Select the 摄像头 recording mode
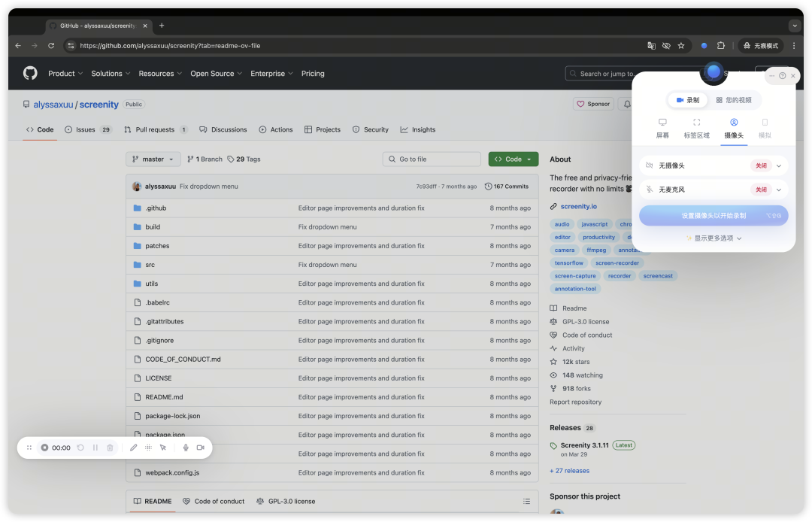Viewport: 812px width, 522px height. tap(734, 129)
